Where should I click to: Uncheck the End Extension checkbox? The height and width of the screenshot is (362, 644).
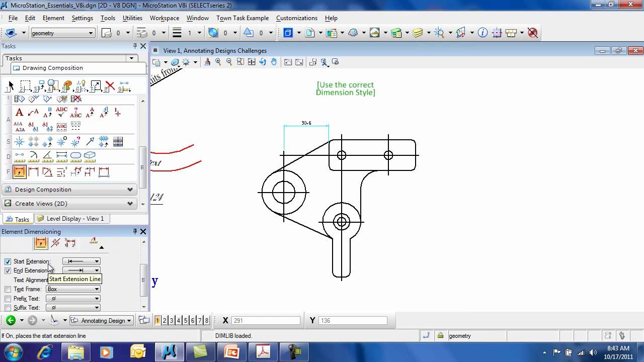coord(8,270)
